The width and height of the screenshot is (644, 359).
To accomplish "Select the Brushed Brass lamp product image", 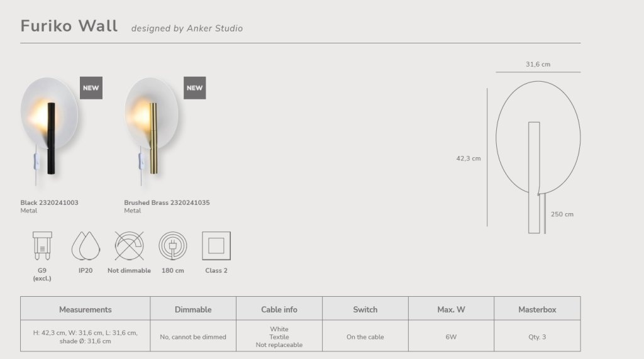I will (x=152, y=131).
